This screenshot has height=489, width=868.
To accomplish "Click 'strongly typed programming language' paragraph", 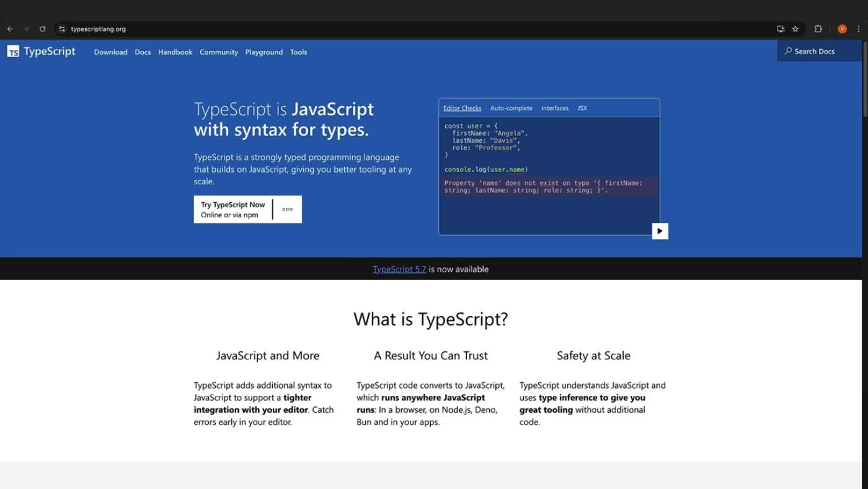I will [x=303, y=169].
